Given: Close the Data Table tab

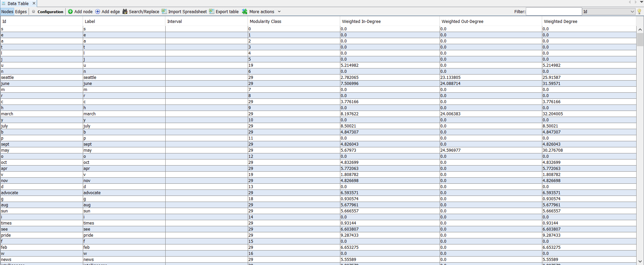Looking at the screenshot, I should (34, 3).
